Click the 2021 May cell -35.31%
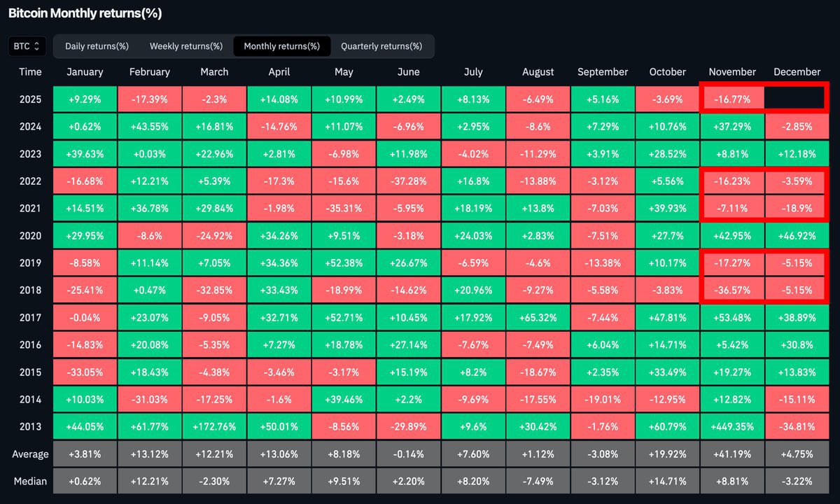 (344, 209)
